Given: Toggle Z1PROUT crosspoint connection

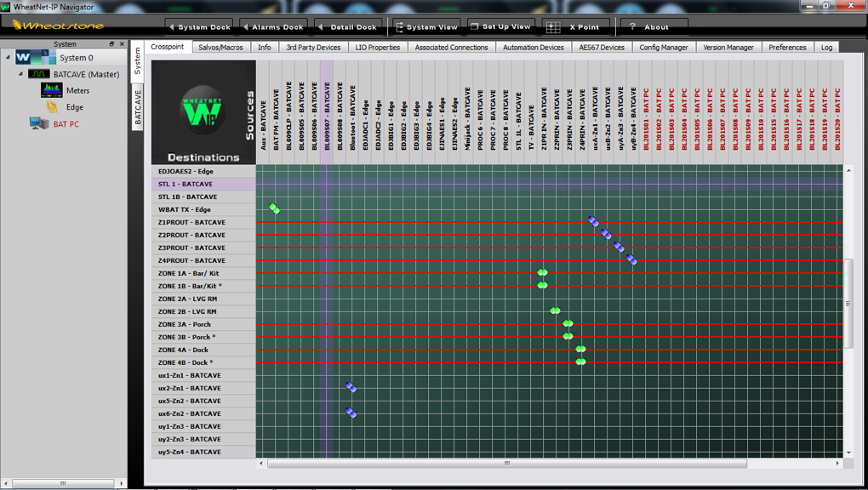Looking at the screenshot, I should point(593,221).
